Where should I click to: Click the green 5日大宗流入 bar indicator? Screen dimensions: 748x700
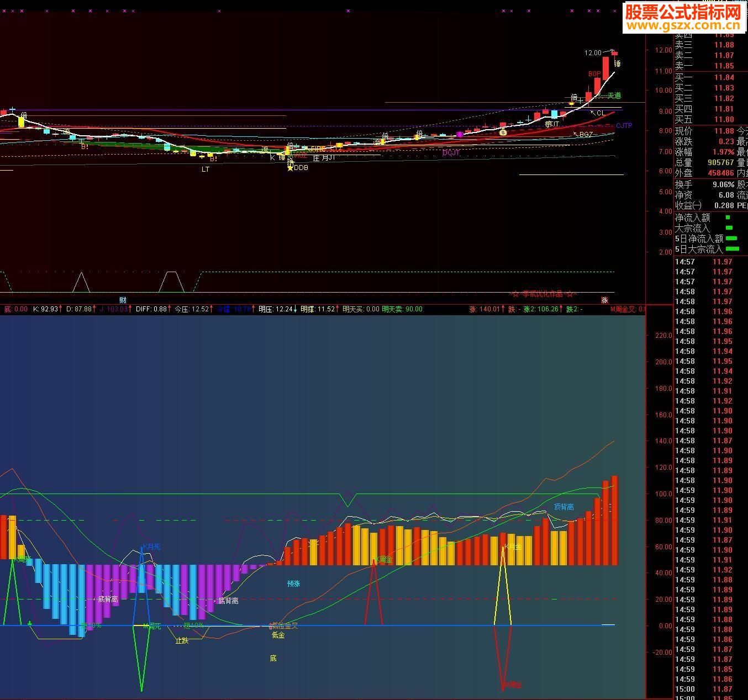732,249
